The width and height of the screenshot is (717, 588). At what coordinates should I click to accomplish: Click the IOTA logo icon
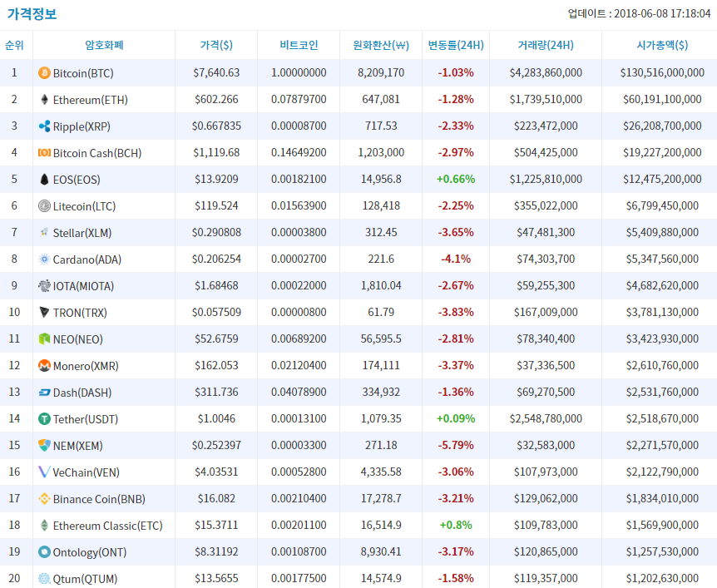[44, 286]
